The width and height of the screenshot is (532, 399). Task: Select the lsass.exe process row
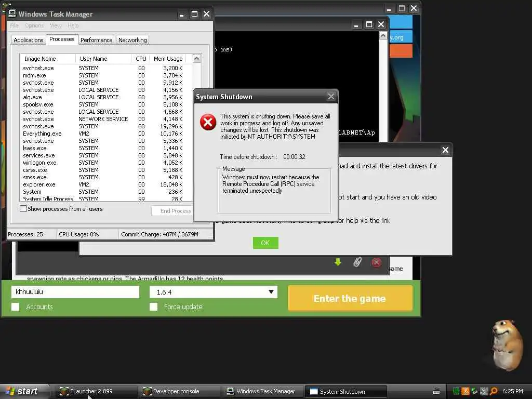click(106, 148)
